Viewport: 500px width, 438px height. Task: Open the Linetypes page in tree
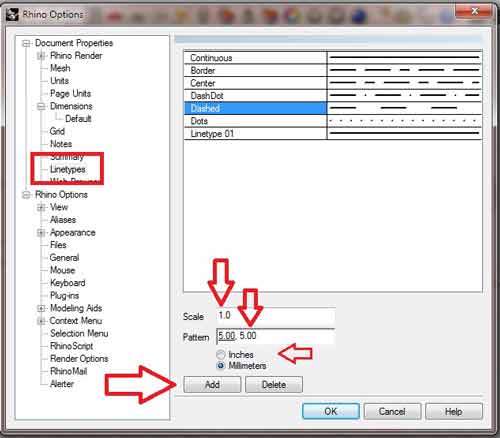coord(68,169)
